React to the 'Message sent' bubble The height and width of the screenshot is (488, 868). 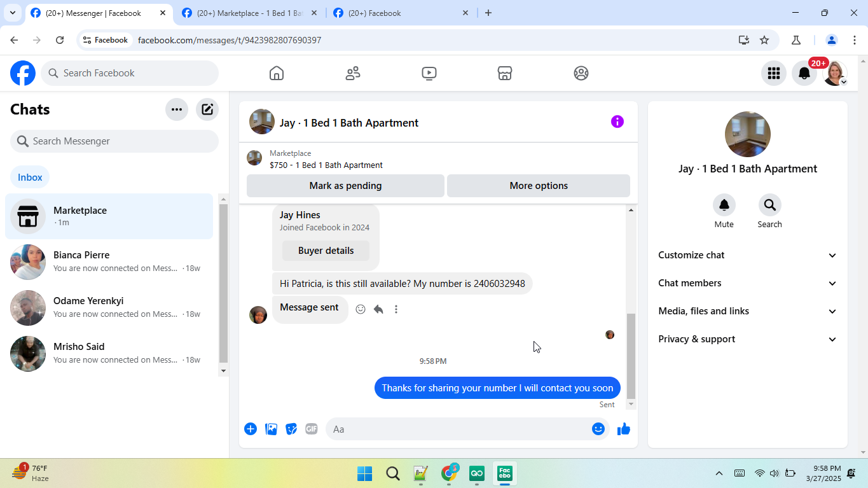(x=361, y=309)
